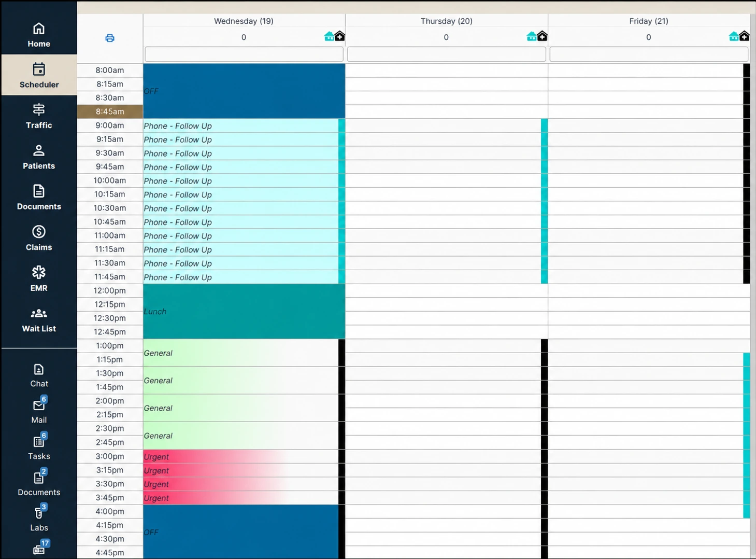Screen dimensions: 756x559
Task: Click Friday's teal house icon
Action: pyautogui.click(x=734, y=36)
